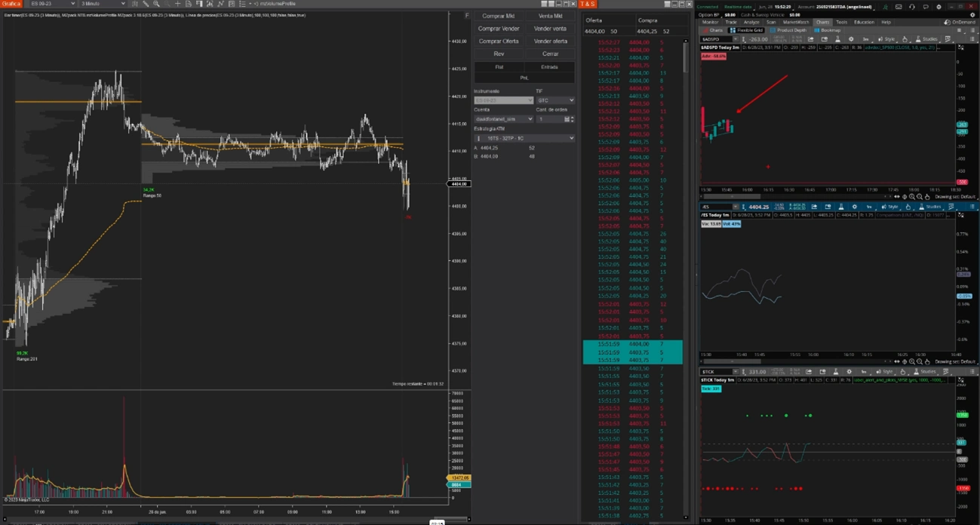Open the messages envelope icon in thinkorswim
Image resolution: width=980 pixels, height=525 pixels.
898,7
